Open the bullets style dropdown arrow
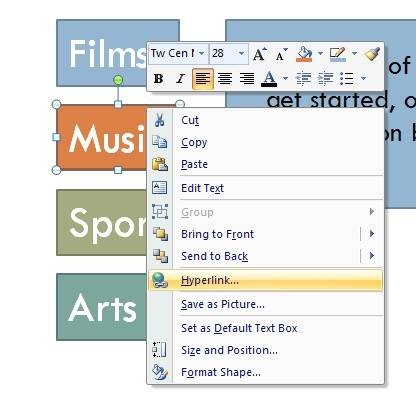Screen dimensions: 416x397 pos(363,79)
